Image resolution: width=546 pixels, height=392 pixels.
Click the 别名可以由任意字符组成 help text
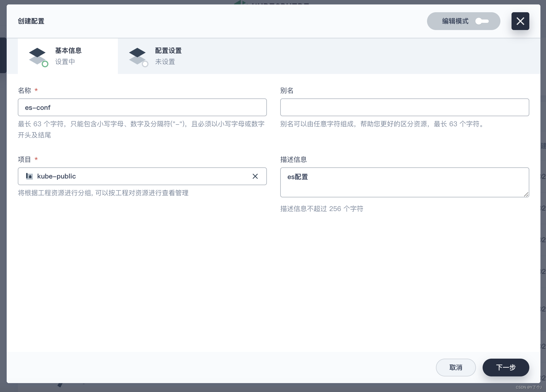coord(383,124)
